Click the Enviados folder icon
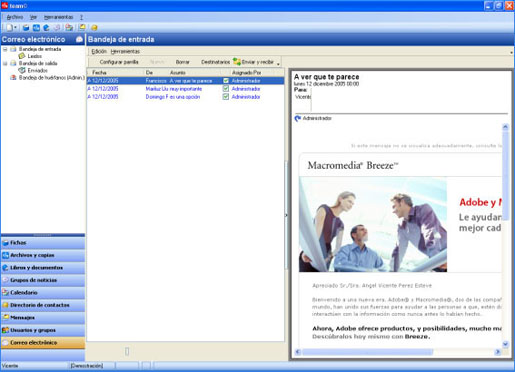 click(22, 70)
